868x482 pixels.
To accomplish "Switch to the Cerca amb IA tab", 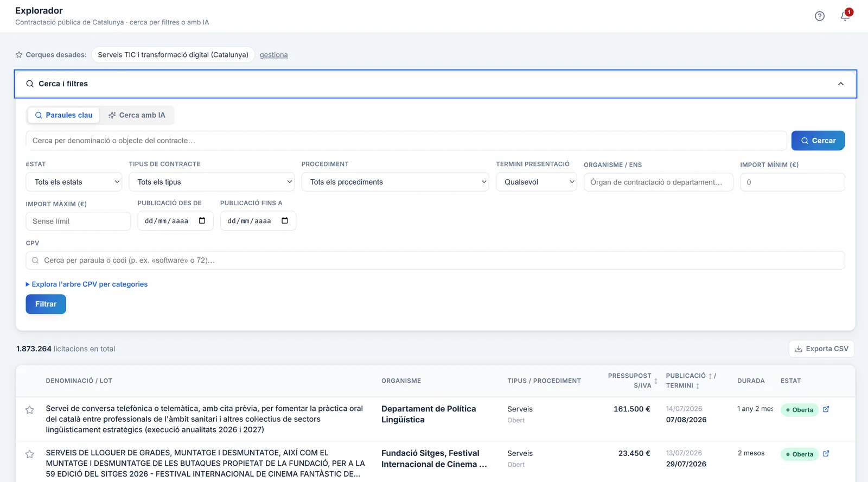I will pos(137,115).
